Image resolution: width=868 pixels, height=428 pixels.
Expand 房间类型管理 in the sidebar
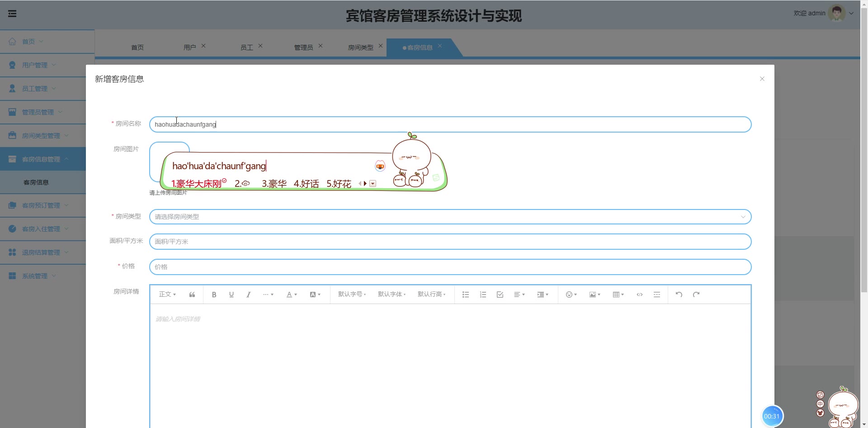tap(43, 136)
